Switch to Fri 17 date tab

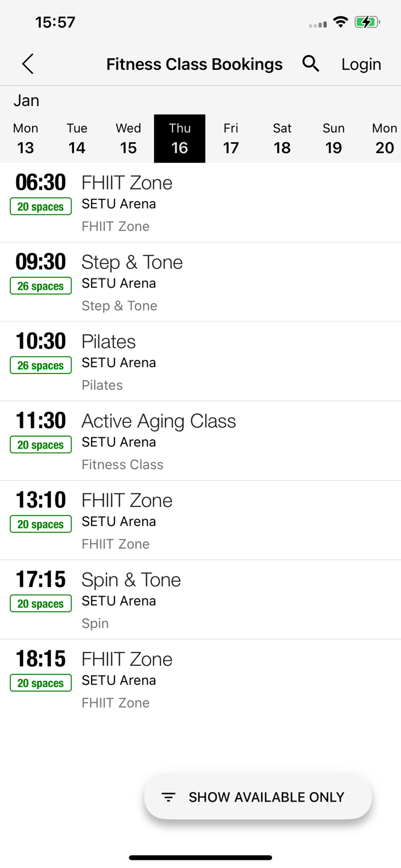coord(231,139)
